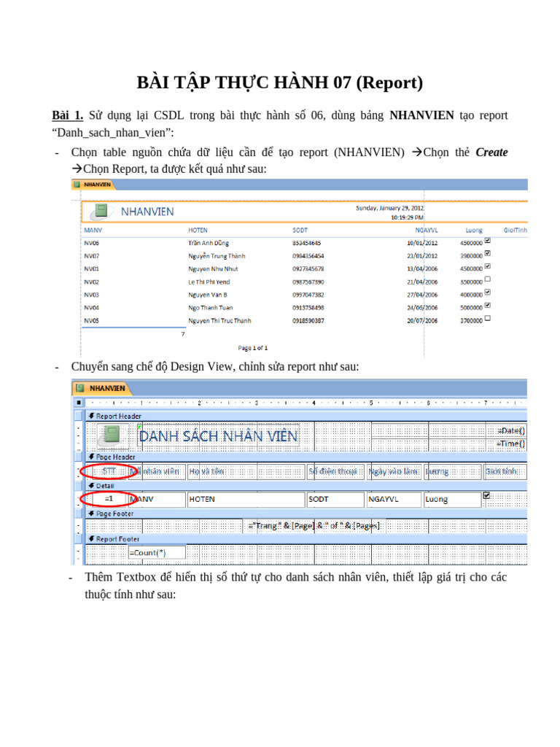Select the Page Footer section bar
560x747 pixels.
306,514
